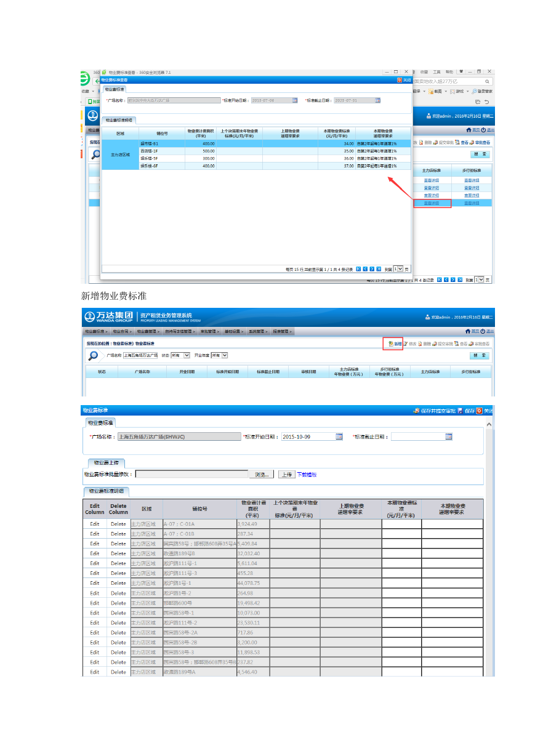The width and height of the screenshot is (535, 756).
Task: Open the 状态 dropdown showing 所有
Action: 180,355
